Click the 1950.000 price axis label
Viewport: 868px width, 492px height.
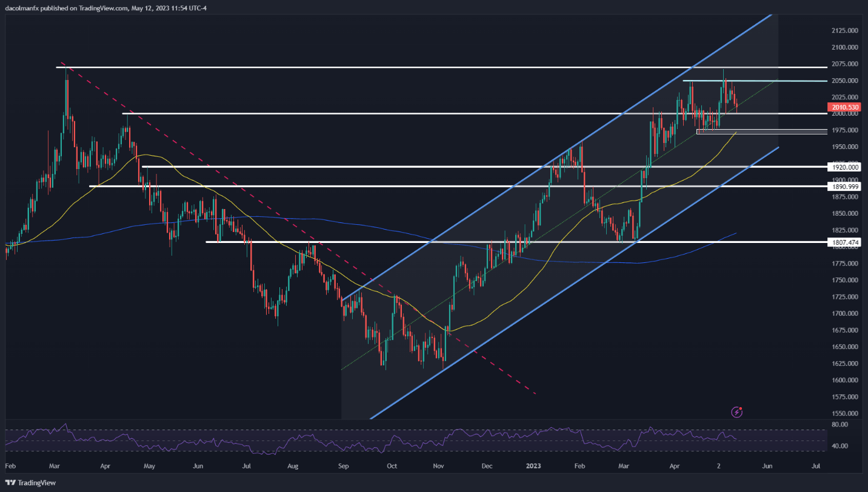point(846,147)
